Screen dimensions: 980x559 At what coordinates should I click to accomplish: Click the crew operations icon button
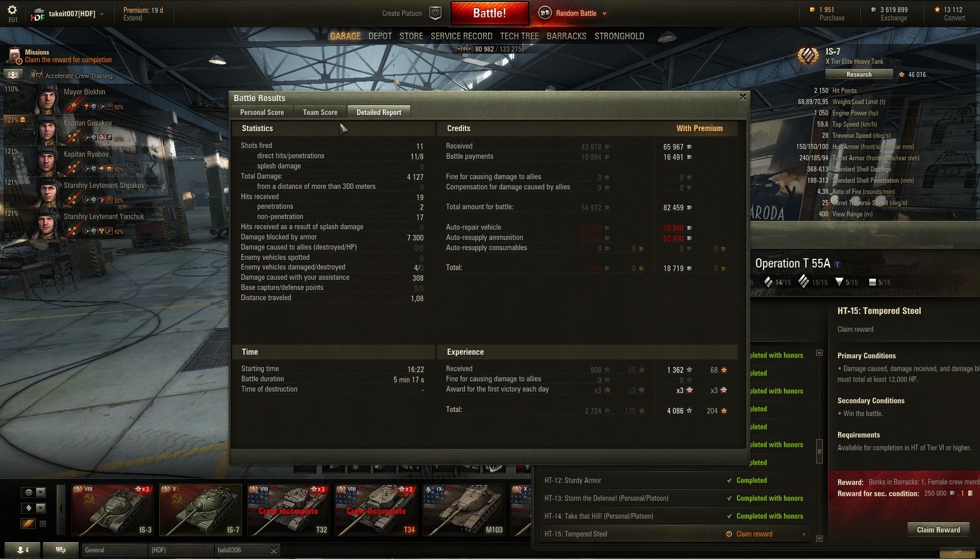13,75
